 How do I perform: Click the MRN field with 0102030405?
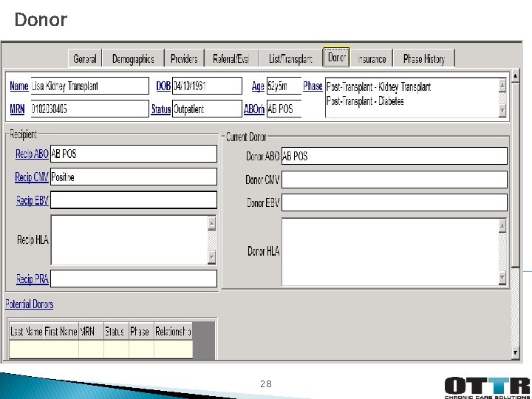89,109
